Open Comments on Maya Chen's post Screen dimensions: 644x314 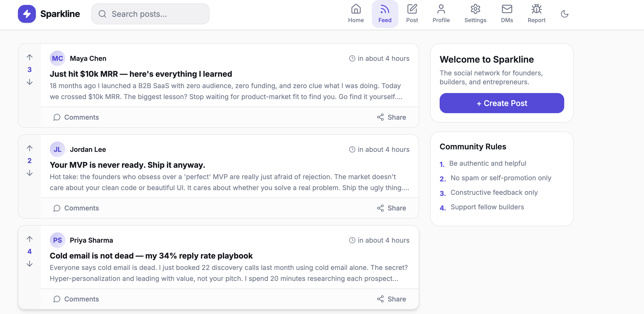tap(76, 117)
